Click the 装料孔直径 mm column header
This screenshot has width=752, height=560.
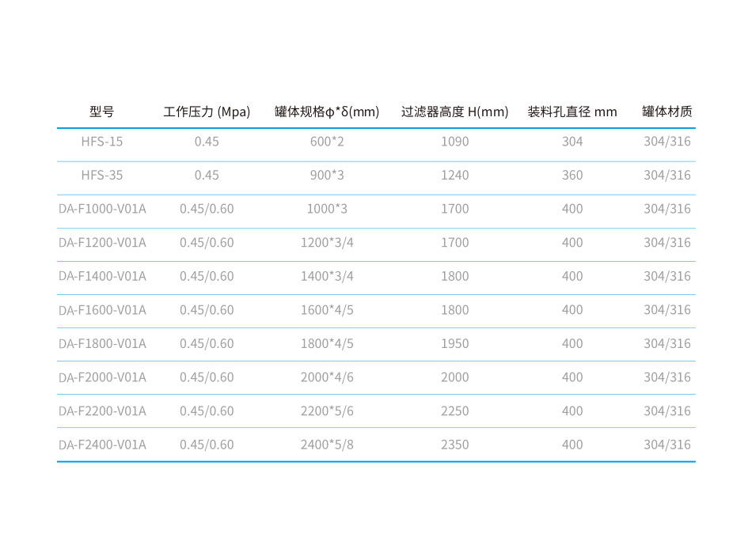click(572, 112)
